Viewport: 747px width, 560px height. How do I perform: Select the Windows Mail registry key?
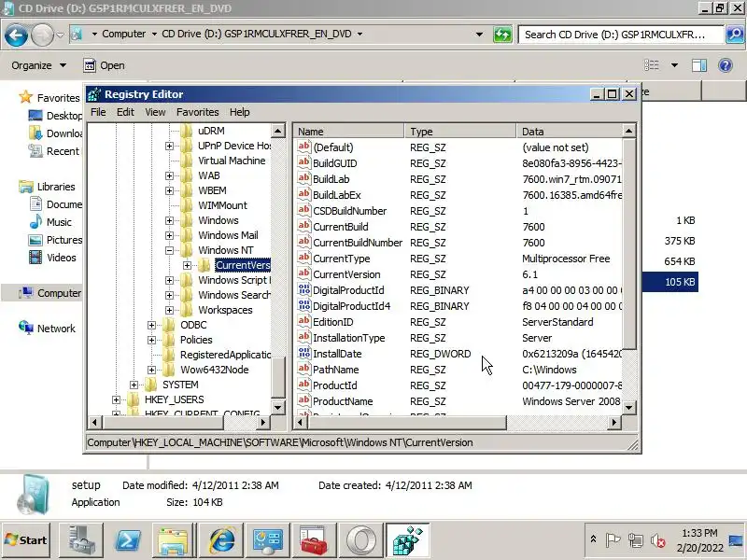click(228, 235)
